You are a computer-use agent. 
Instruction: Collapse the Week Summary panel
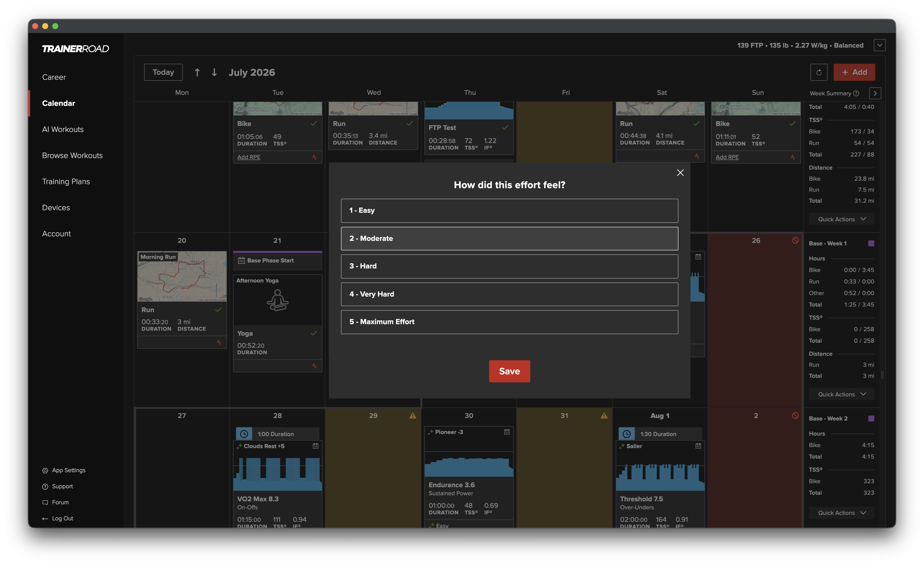(x=875, y=93)
